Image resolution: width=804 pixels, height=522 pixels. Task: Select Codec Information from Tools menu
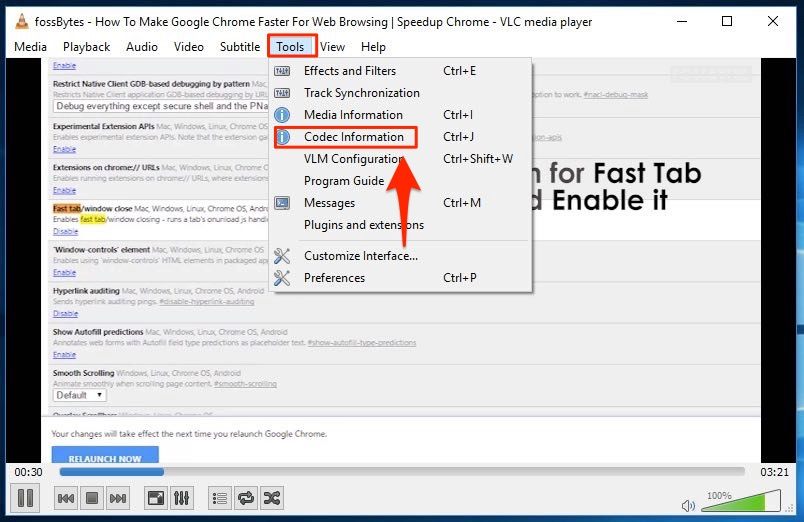click(353, 137)
